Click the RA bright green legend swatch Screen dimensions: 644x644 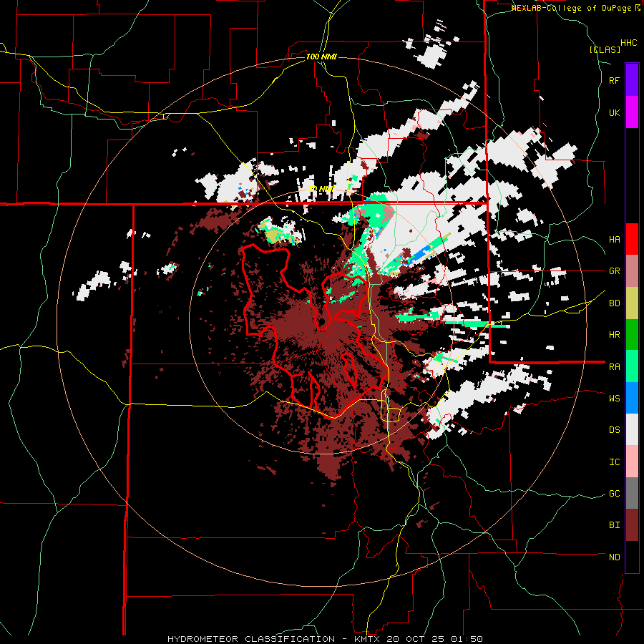point(632,366)
